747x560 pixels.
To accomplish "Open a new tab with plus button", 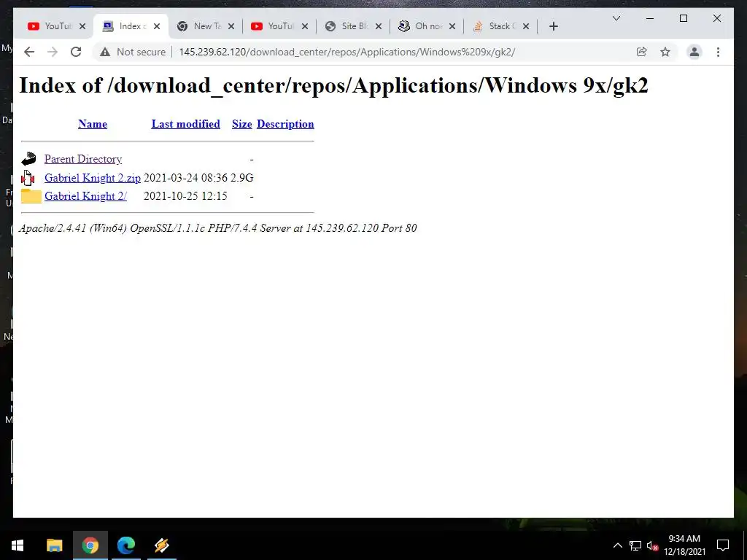I will (x=553, y=26).
